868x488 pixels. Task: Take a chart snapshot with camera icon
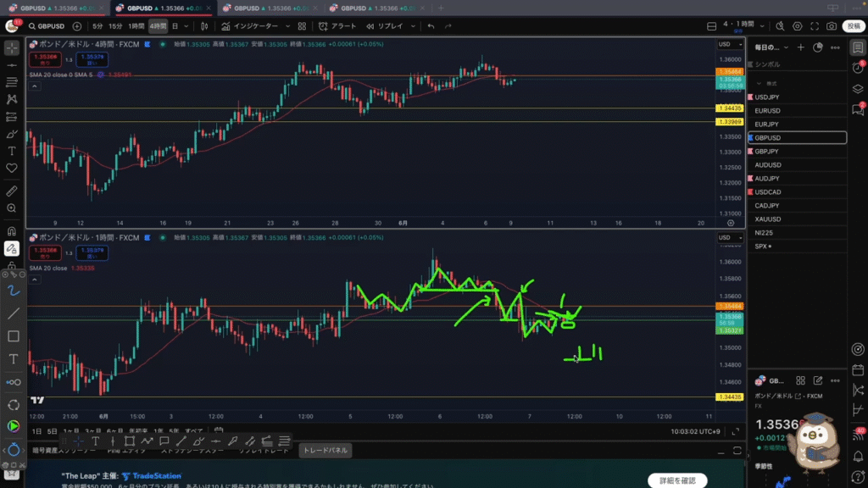pos(832,26)
